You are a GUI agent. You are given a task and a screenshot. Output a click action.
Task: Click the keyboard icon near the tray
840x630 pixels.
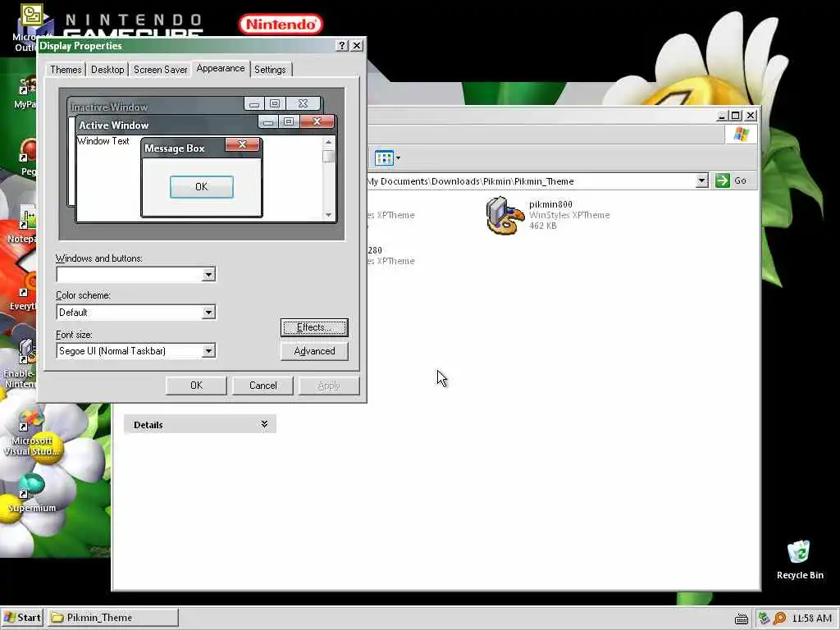click(x=742, y=619)
